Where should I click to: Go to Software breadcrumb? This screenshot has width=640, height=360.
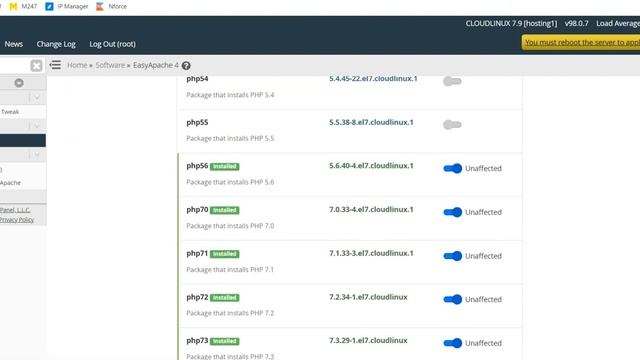(x=110, y=65)
